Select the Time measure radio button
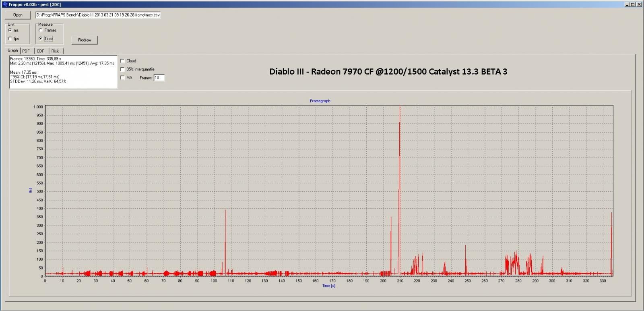Screen dimensions: 644x311 pos(41,39)
